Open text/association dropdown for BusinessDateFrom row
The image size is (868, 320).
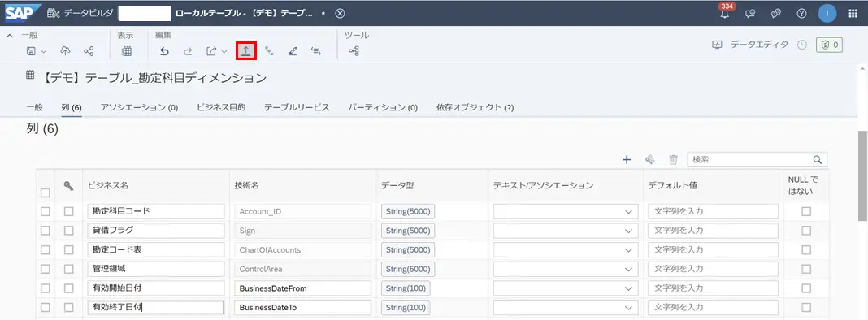(628, 288)
